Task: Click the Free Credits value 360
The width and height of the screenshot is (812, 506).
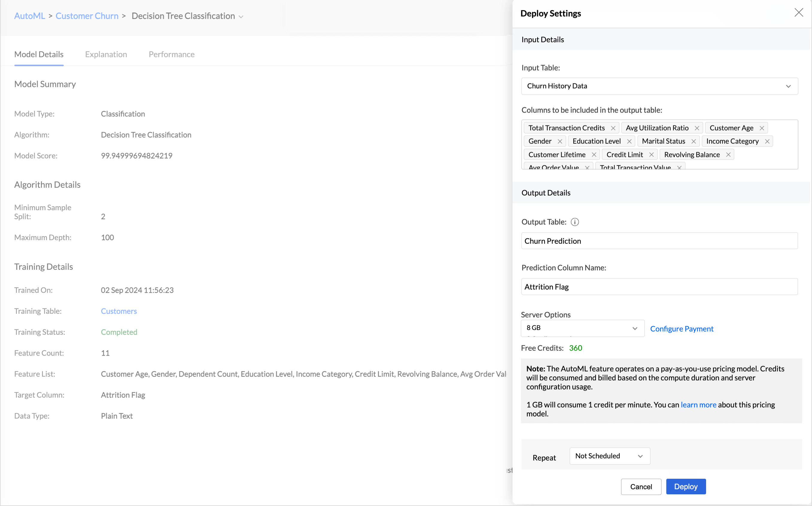Action: (575, 348)
